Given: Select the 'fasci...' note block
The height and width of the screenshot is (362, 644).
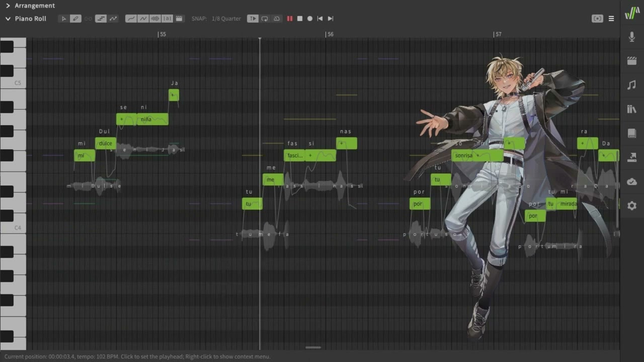Looking at the screenshot, I should (x=294, y=155).
